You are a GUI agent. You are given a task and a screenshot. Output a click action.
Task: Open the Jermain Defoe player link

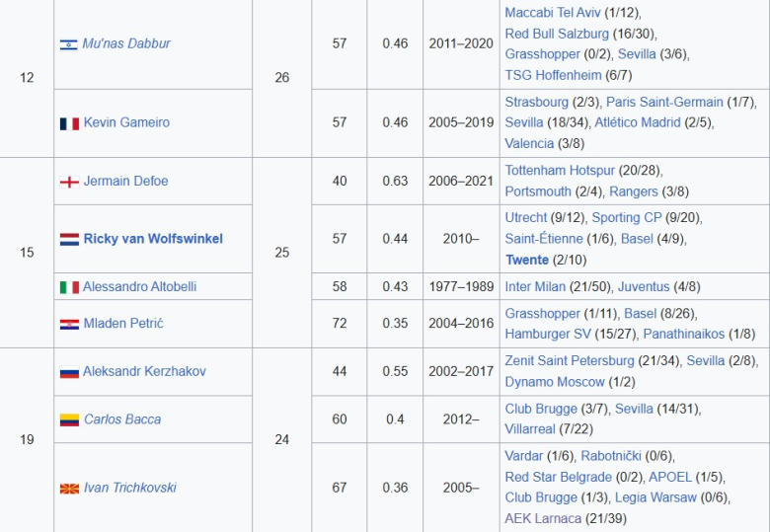pyautogui.click(x=125, y=181)
